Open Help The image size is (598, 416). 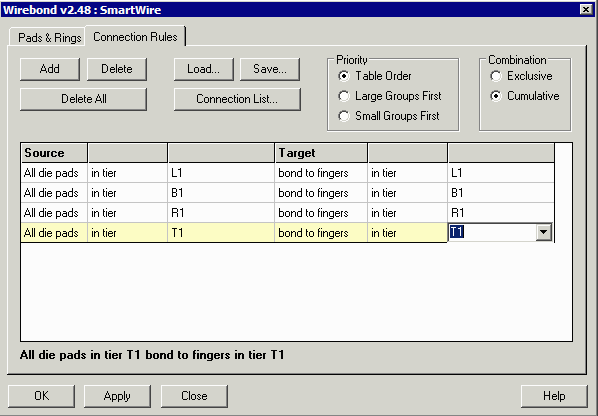(554, 396)
